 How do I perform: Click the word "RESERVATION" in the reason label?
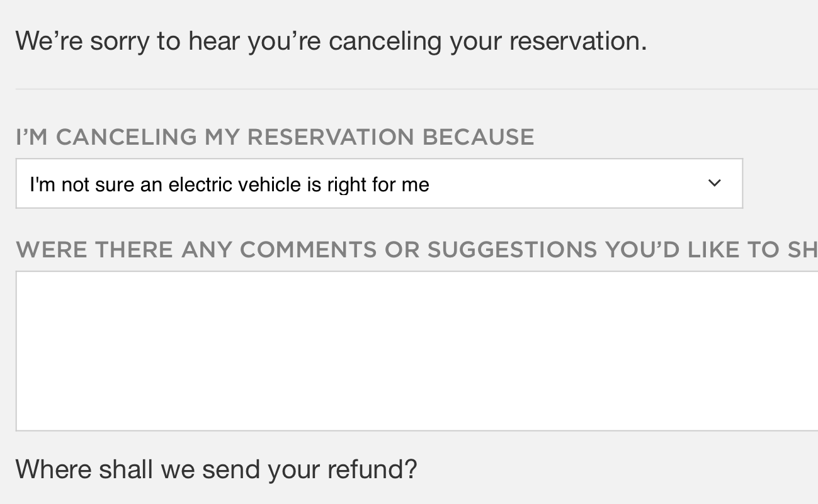[331, 137]
